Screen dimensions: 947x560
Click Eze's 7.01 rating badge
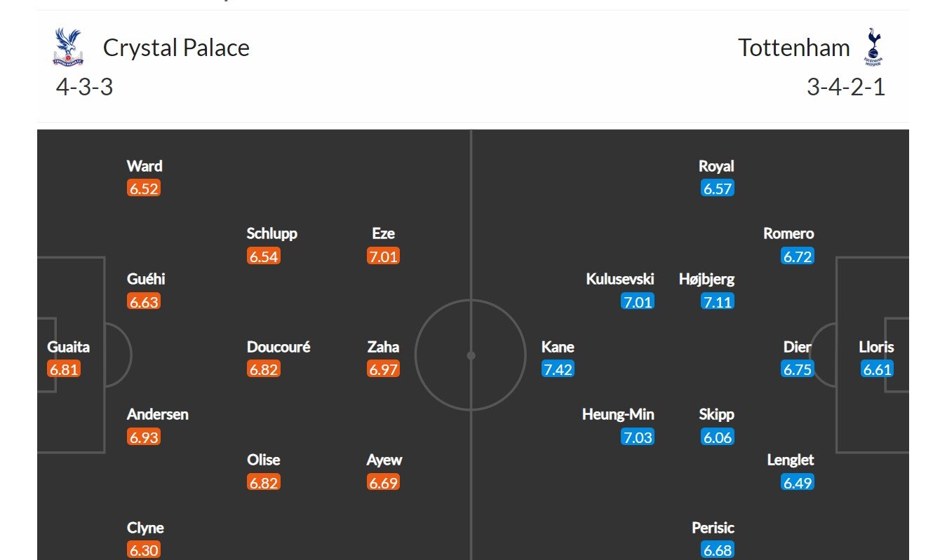(383, 257)
